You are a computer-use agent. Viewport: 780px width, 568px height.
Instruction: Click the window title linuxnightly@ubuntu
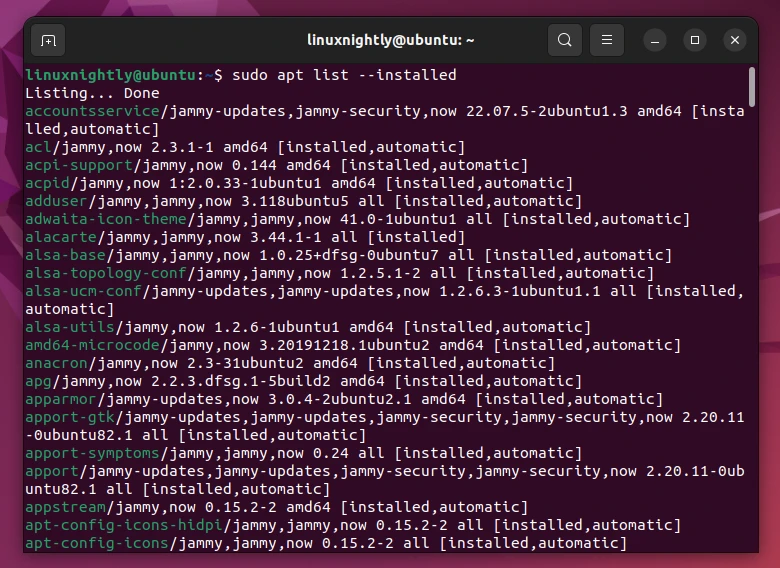click(390, 40)
